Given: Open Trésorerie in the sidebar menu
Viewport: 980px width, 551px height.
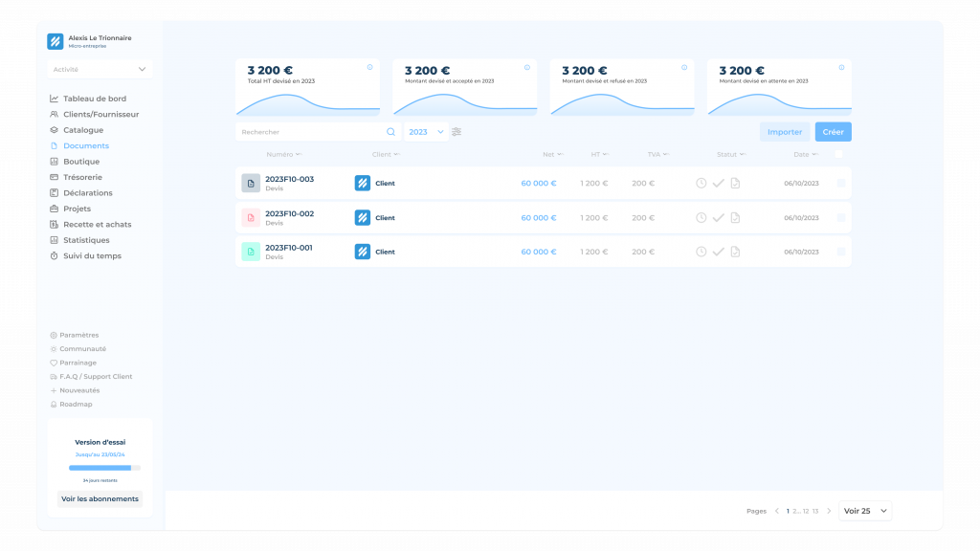Looking at the screenshot, I should 82,177.
